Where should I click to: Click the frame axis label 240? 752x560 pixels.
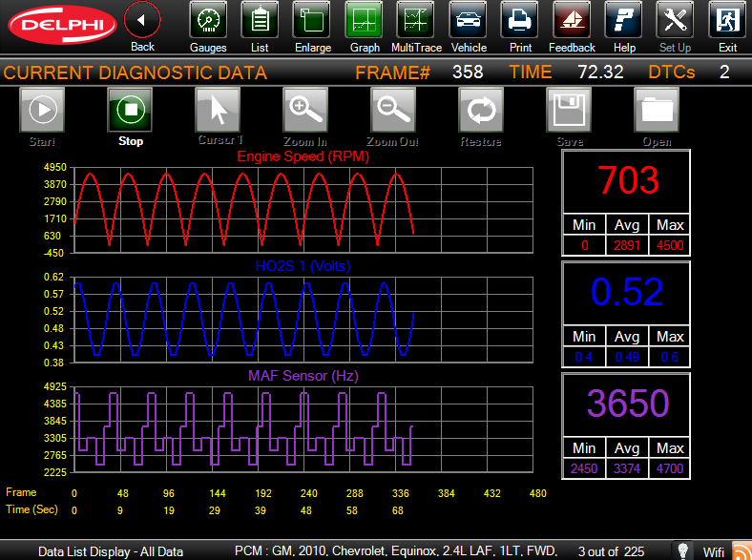pyautogui.click(x=309, y=493)
